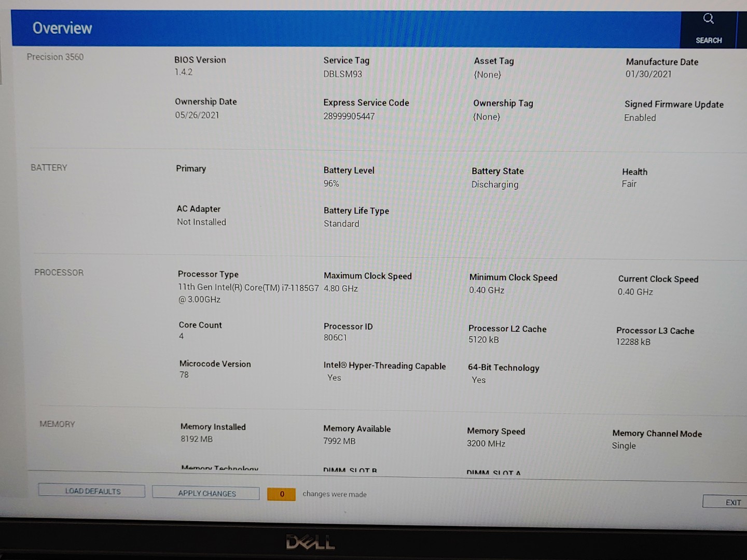Select the Memory Installed 8192 MB value
The image size is (747, 560).
point(196,439)
